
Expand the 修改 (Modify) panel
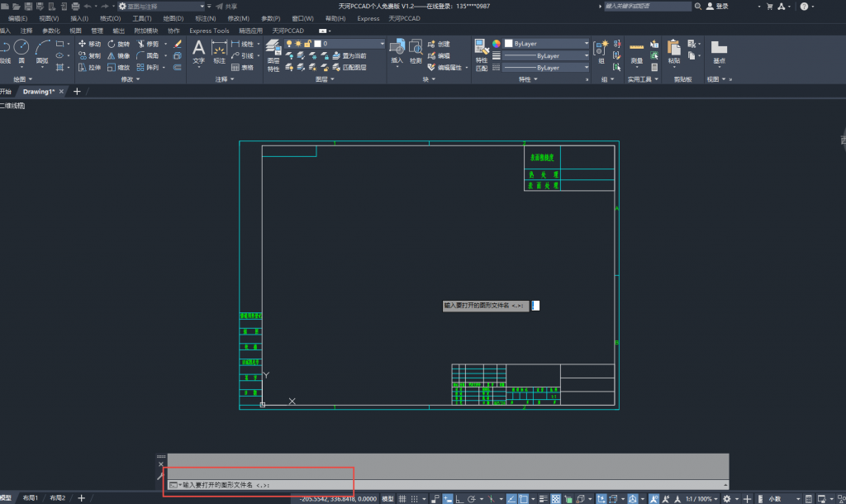pos(130,79)
